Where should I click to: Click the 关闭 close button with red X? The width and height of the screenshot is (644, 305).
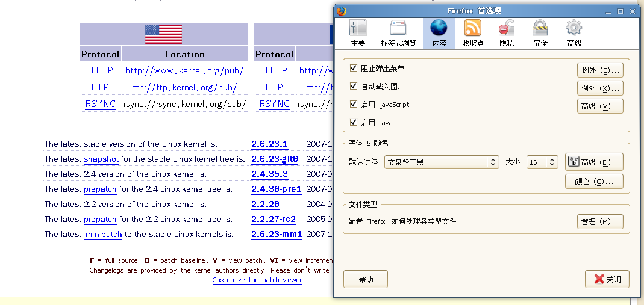pyautogui.click(x=607, y=279)
